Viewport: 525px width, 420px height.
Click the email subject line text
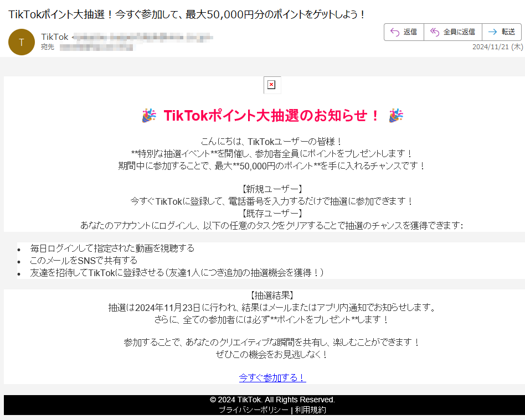pos(187,15)
